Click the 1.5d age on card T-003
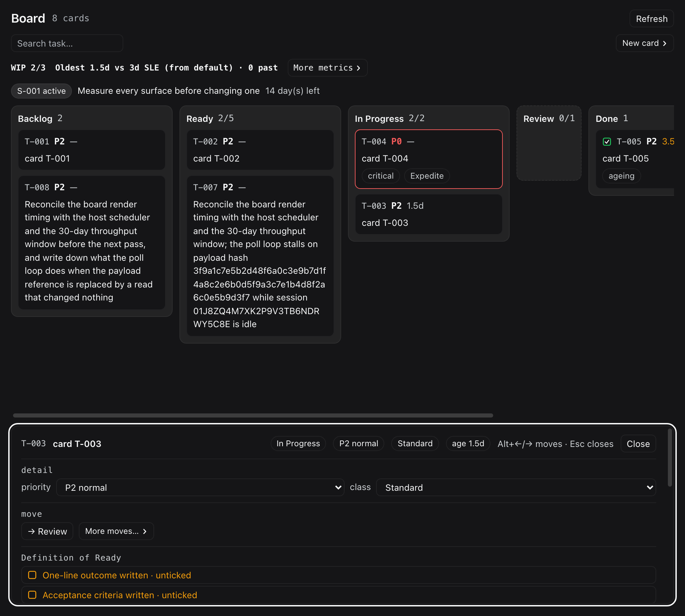 [415, 206]
